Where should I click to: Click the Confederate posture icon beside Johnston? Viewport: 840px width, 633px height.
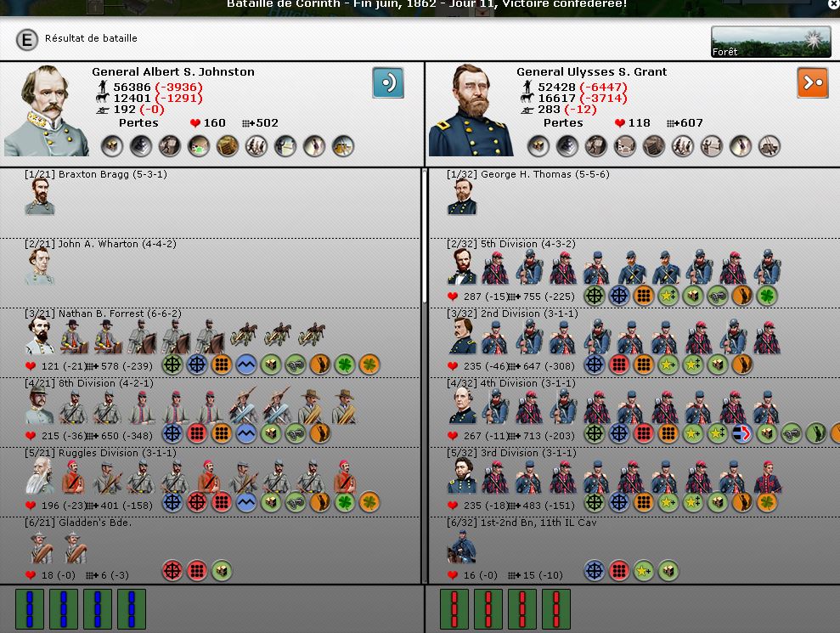click(387, 83)
